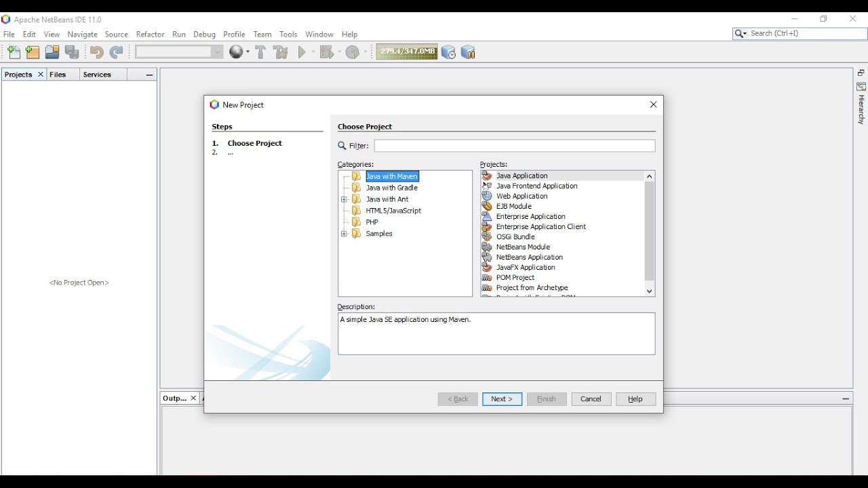Expand the Samples node

coord(344,234)
